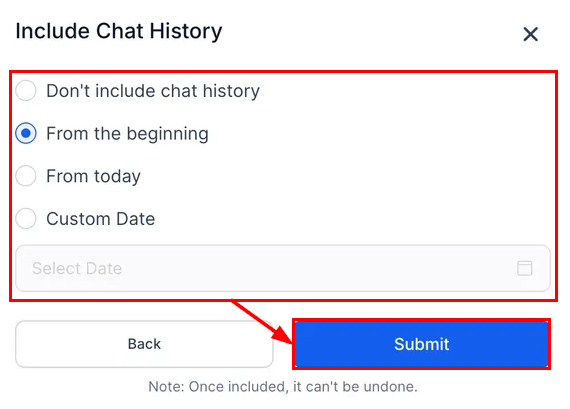Enable the "From today" radio option
The image size is (570, 409).
click(26, 176)
